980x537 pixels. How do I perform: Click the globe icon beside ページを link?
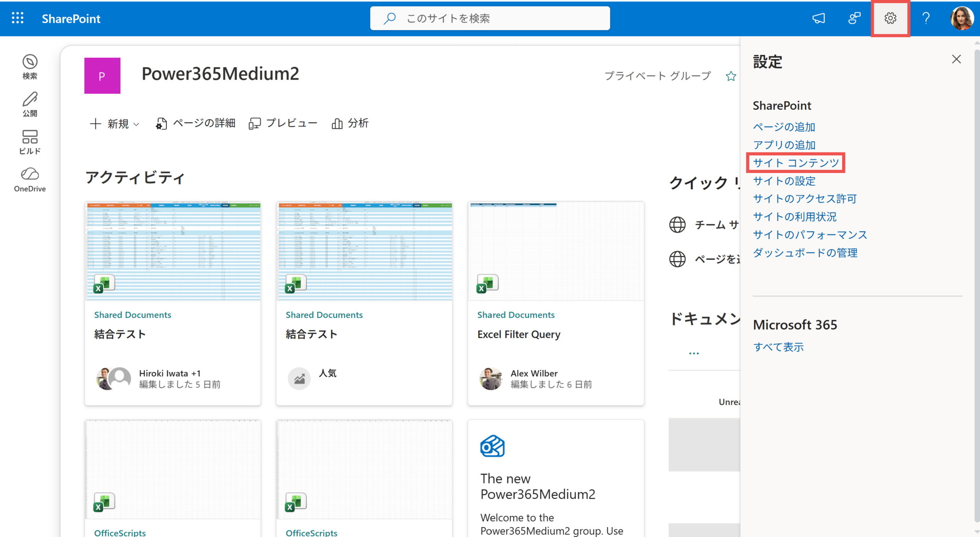[x=677, y=259]
